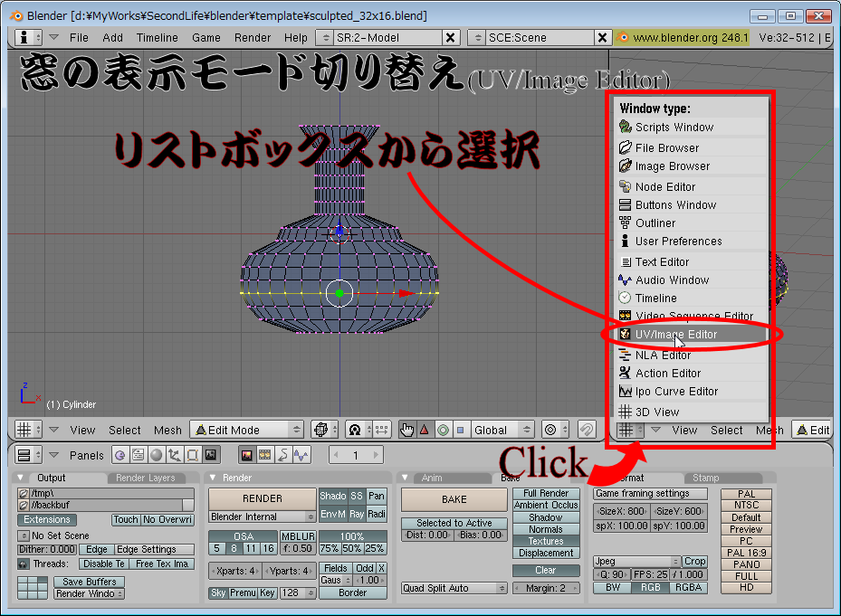This screenshot has width=841, height=616.
Task: Click the Timeline clock icon in the list
Action: pyautogui.click(x=625, y=298)
